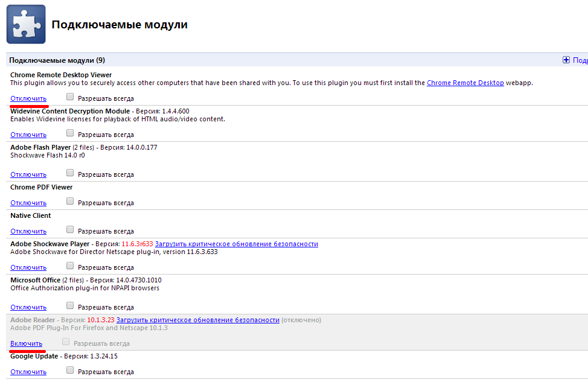The image size is (588, 385).
Task: Open Adobe Reader security update link
Action: tap(198, 320)
